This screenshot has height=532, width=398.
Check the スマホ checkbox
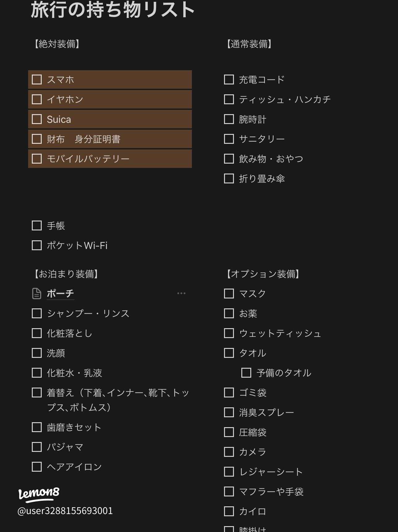(x=37, y=79)
